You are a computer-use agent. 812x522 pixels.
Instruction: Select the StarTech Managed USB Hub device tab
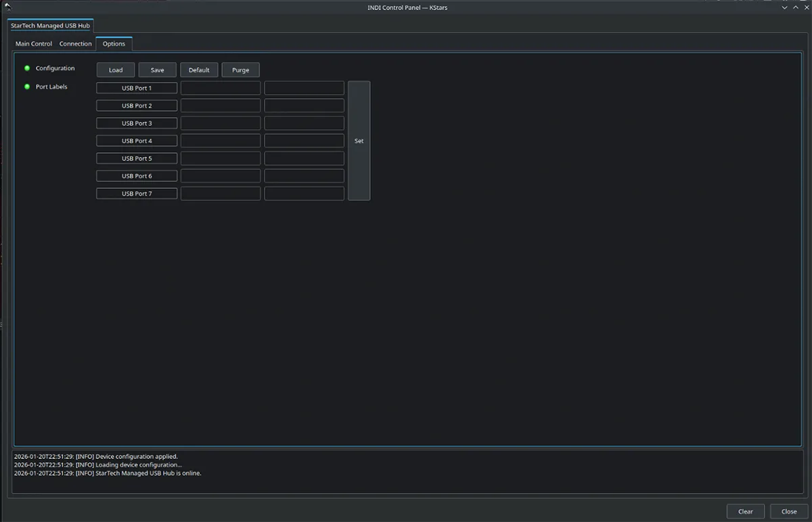[50, 25]
